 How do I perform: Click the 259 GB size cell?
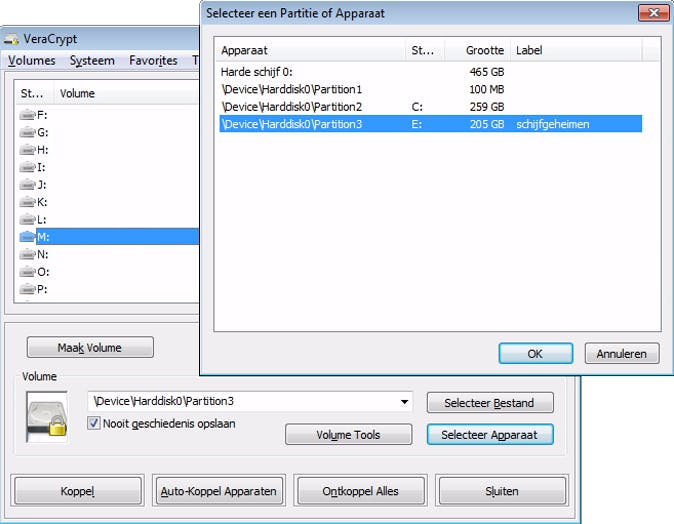coord(487,107)
